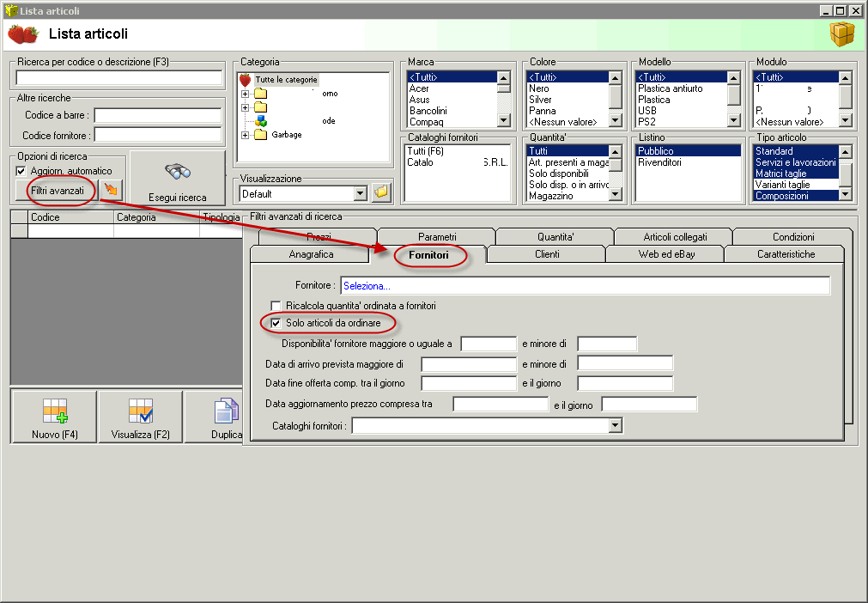Switch to the Parametri tab
The image size is (868, 603).
437,237
